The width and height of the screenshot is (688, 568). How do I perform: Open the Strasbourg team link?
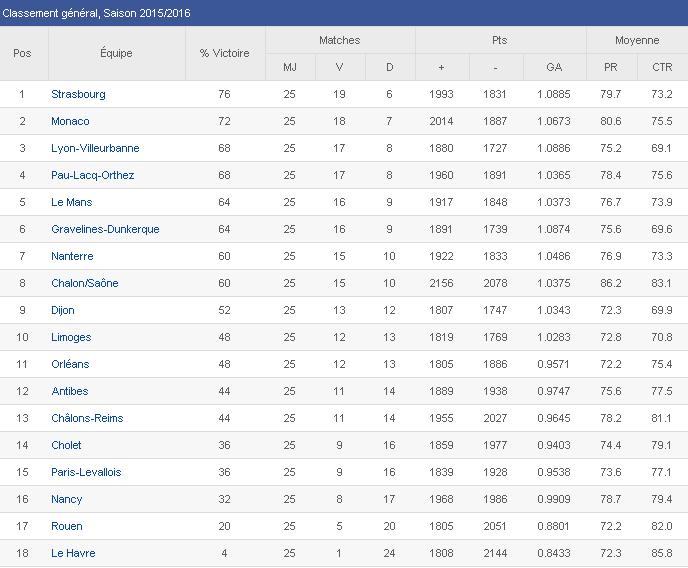(x=78, y=94)
